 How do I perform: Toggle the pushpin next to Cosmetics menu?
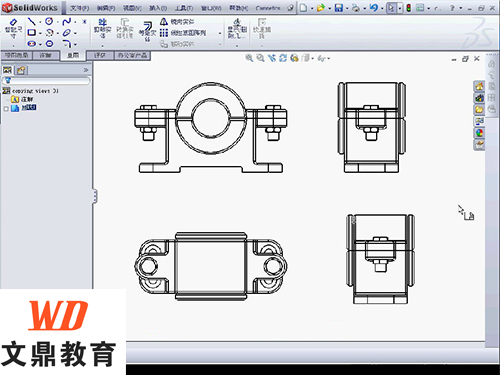pyautogui.click(x=291, y=8)
